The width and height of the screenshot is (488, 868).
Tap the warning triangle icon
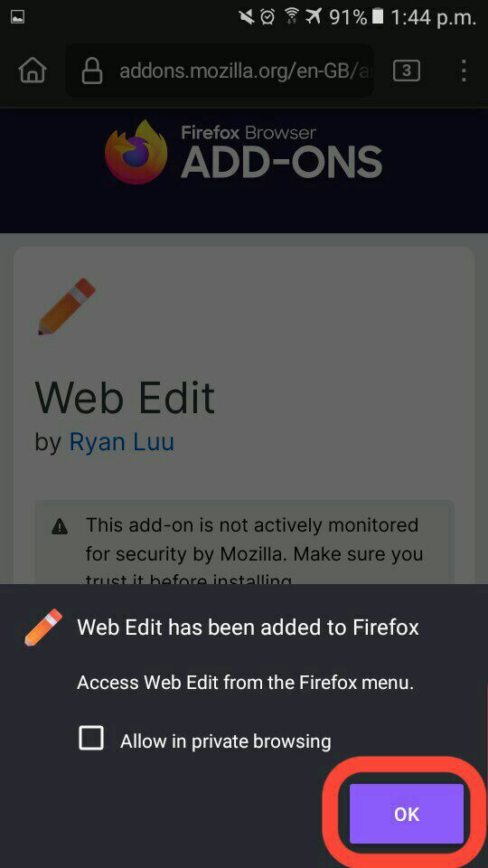(60, 526)
